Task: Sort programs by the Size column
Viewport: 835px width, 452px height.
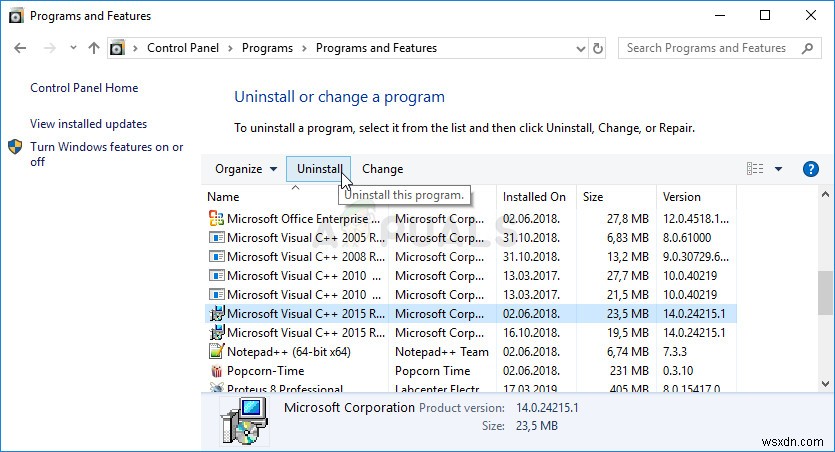Action: [593, 197]
